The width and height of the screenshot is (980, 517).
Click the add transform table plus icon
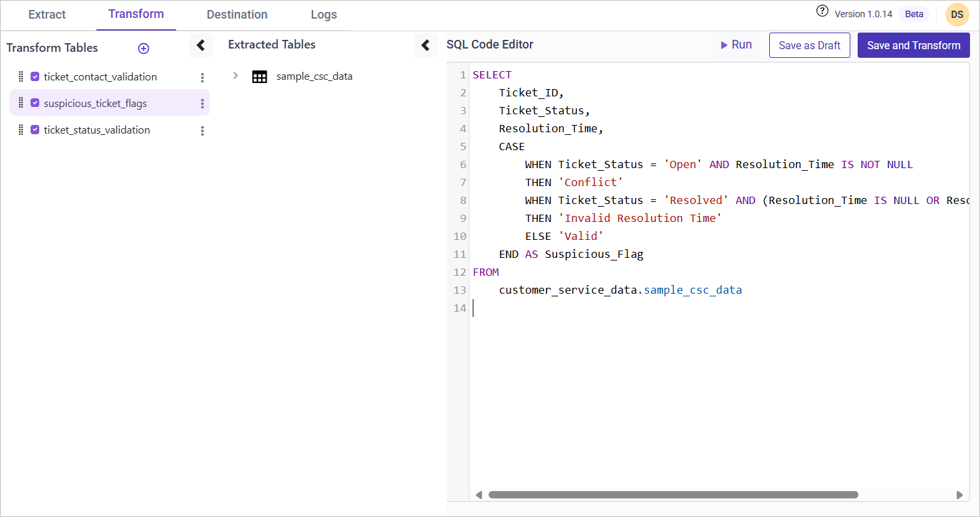coord(143,49)
